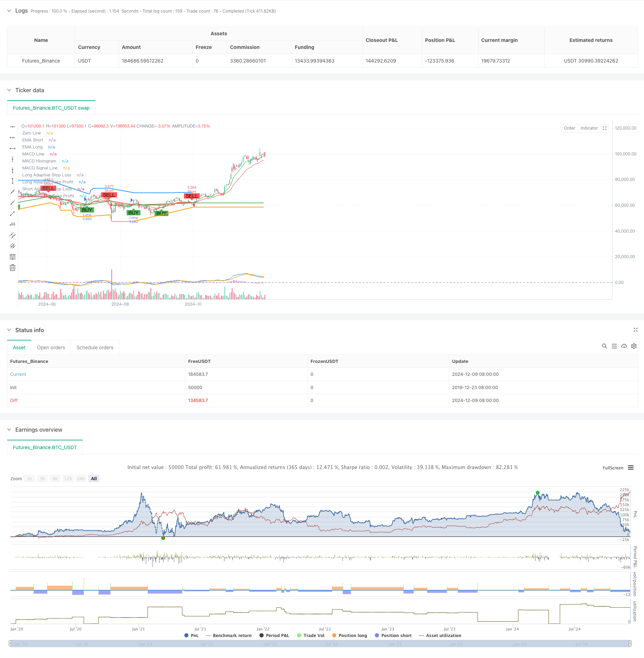Toggle the Trade Vol legend series
The image size is (644, 658).
311,635
